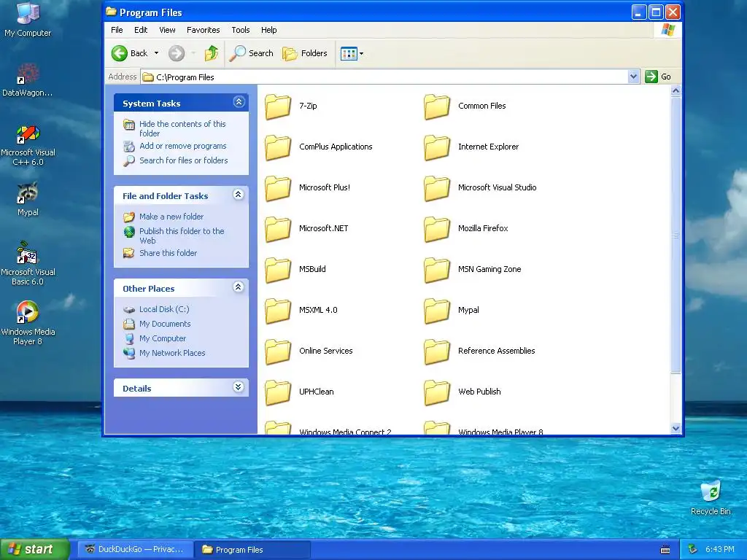
Task: Select the Mypal folder in Program Files
Action: click(x=437, y=311)
